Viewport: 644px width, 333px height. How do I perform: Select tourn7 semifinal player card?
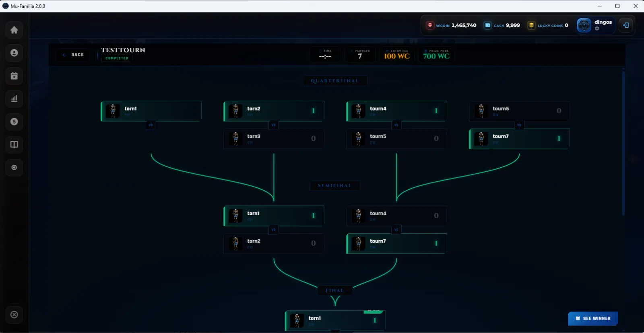coord(396,244)
